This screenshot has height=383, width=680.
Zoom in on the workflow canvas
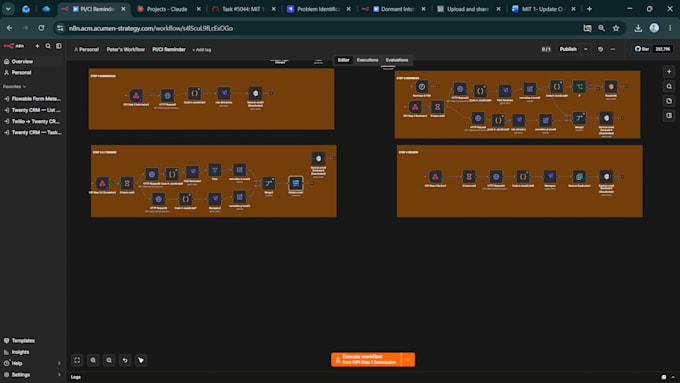coord(93,360)
